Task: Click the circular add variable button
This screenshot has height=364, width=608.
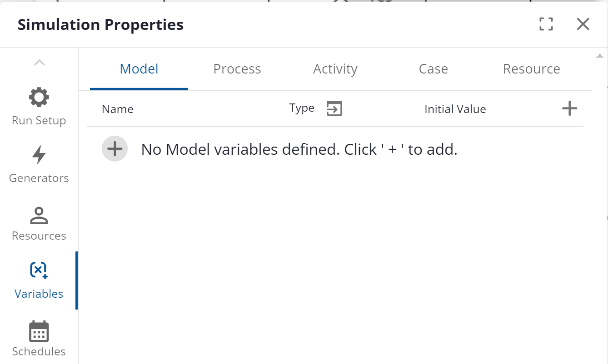Action: click(x=115, y=149)
